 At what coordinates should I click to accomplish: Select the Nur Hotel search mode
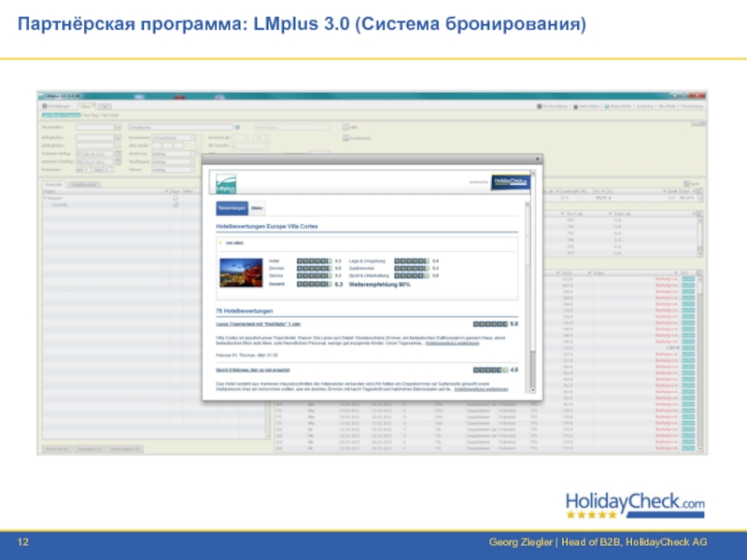tap(110, 115)
